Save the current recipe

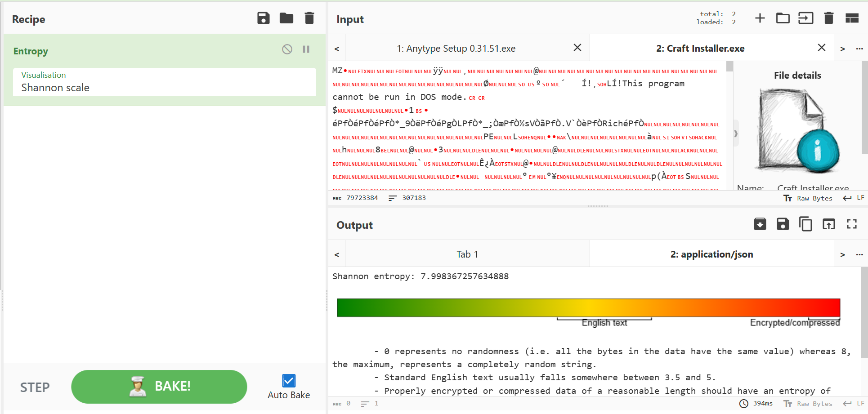[x=263, y=18]
